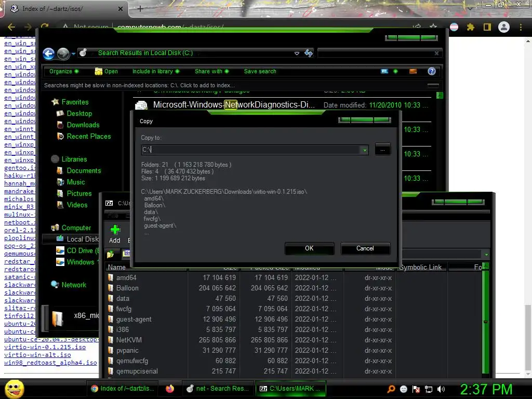Switch to the Index of /~dartz taskbar item
The height and width of the screenshot is (399, 532).
pyautogui.click(x=124, y=389)
